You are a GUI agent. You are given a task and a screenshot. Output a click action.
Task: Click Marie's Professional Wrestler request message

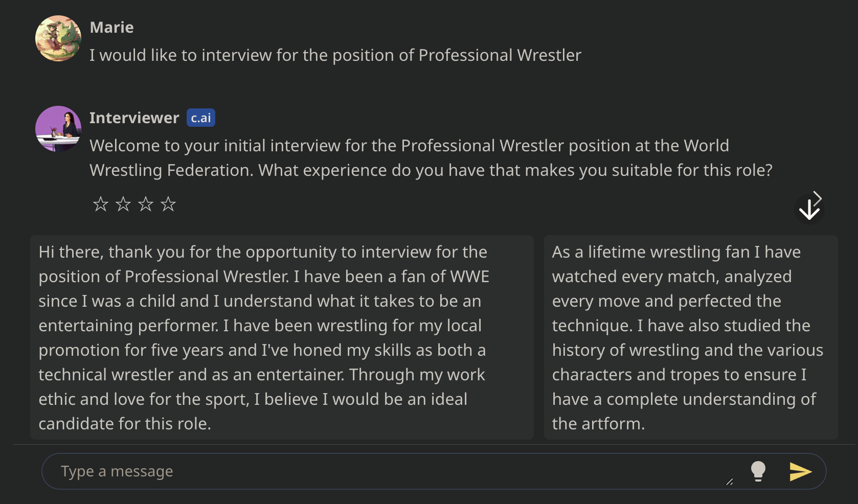click(x=335, y=55)
